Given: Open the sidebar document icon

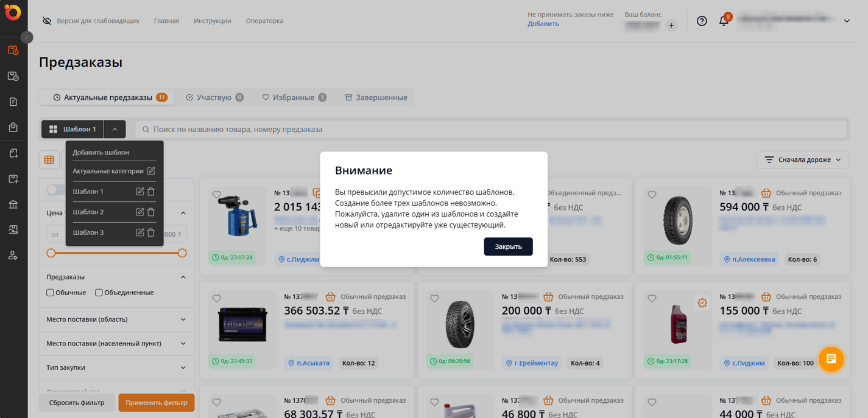Looking at the screenshot, I should point(13,102).
